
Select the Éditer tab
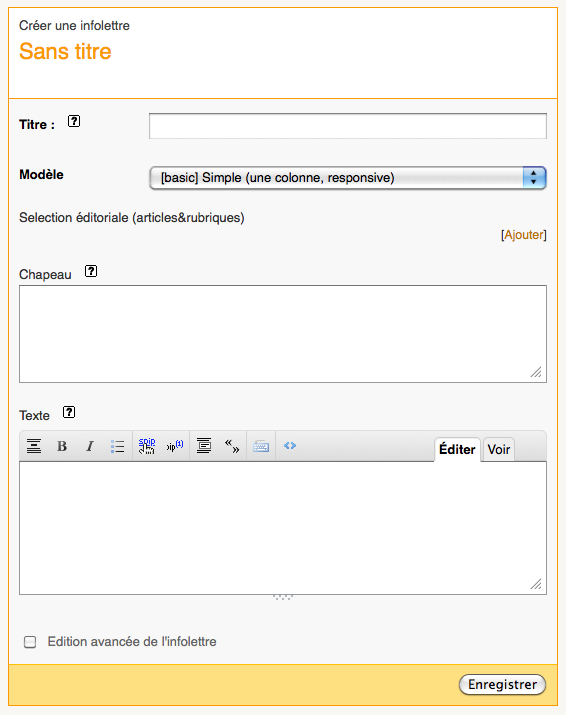(457, 450)
